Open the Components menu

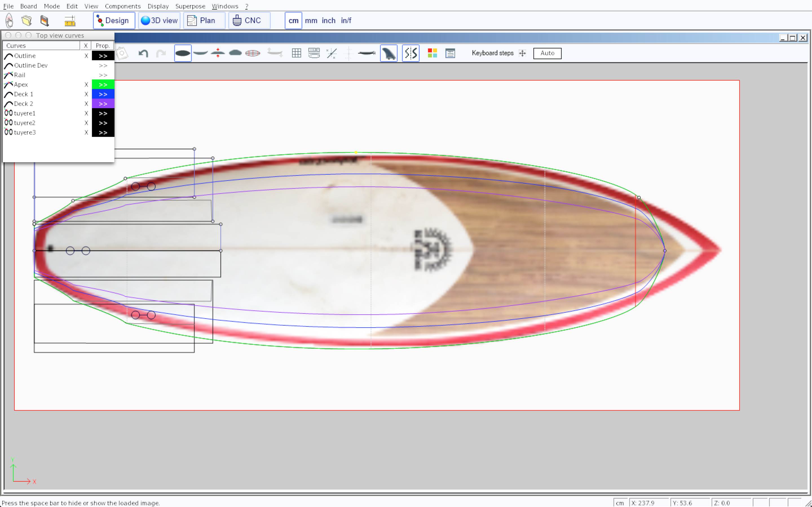(122, 6)
